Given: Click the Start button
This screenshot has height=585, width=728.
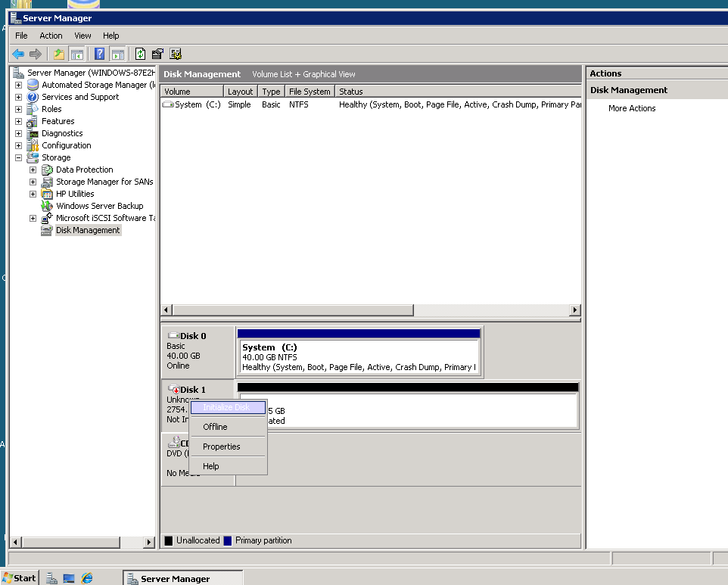Looking at the screenshot, I should click(x=20, y=578).
